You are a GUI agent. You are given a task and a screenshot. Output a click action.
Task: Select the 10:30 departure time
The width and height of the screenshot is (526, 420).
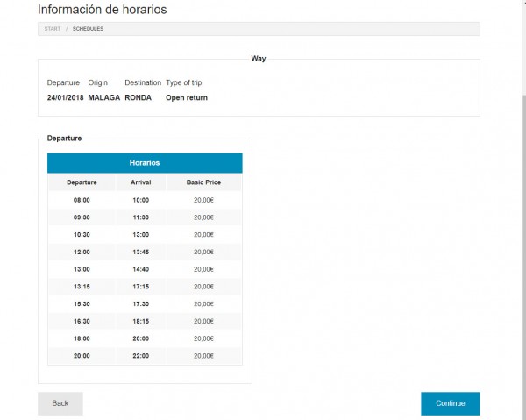82,235
